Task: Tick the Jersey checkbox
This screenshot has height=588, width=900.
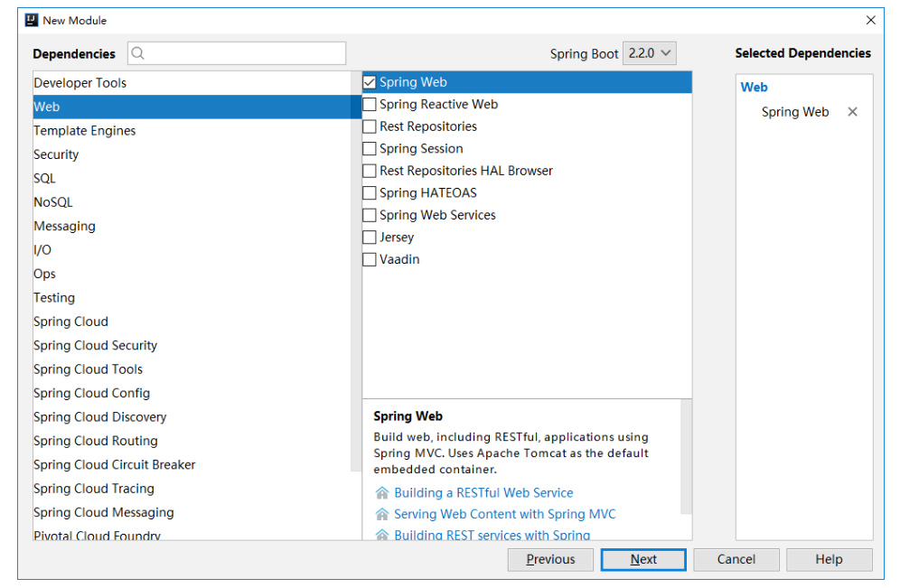Action: coord(370,238)
